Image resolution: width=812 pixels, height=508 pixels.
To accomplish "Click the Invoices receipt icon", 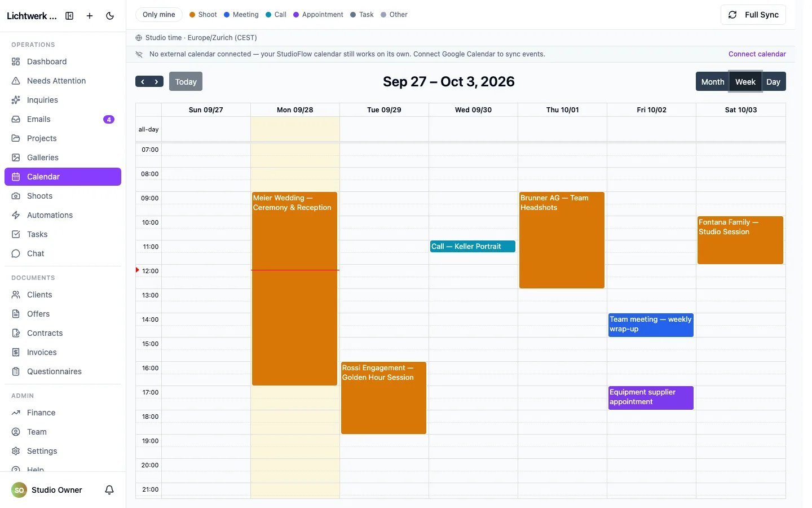I will tap(16, 352).
